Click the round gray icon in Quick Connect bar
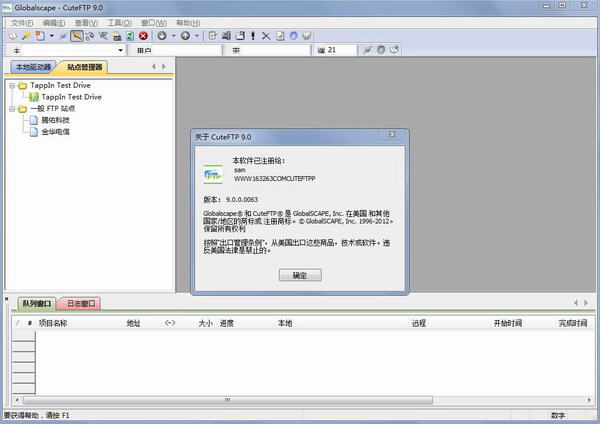This screenshot has width=600, height=424. click(x=381, y=50)
